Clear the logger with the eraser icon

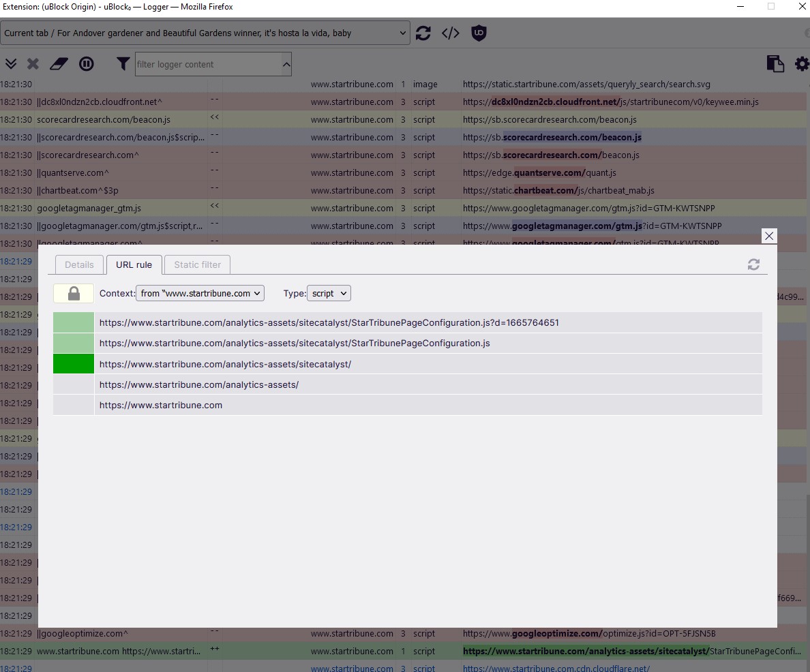[58, 63]
